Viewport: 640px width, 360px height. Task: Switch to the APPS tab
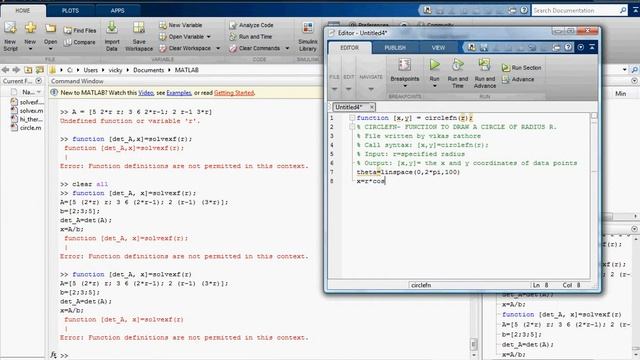click(118, 11)
